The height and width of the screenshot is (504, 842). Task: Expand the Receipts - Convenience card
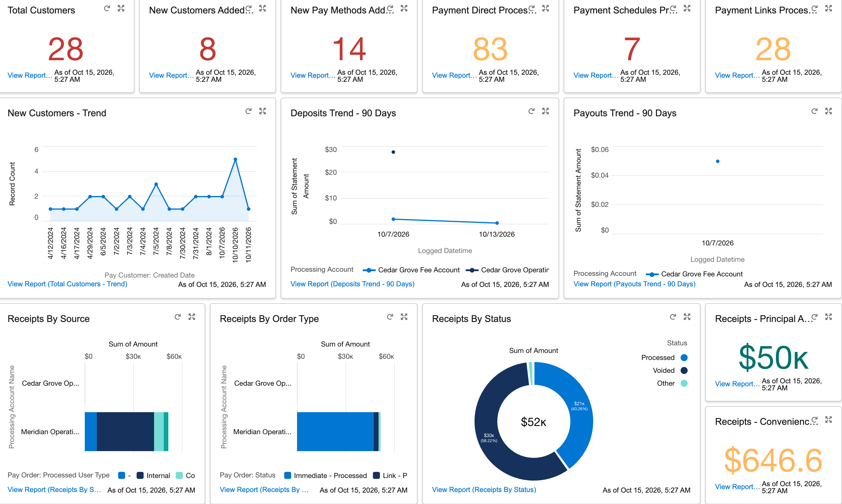click(829, 420)
